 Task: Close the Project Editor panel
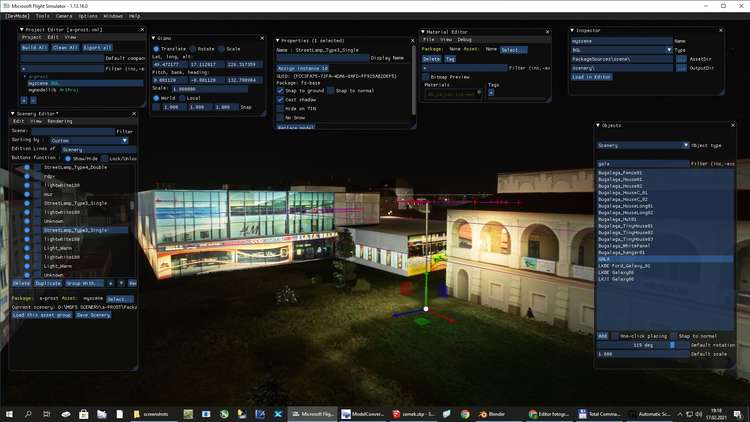point(142,30)
